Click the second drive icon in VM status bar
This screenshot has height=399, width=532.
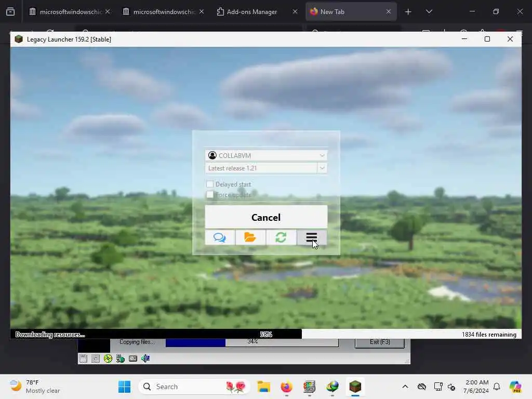pyautogui.click(x=96, y=358)
